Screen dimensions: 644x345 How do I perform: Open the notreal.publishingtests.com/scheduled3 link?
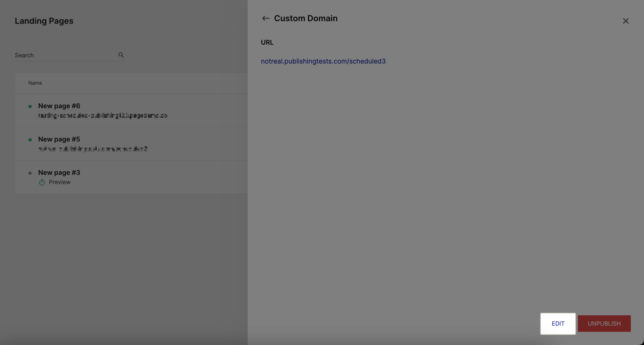323,61
